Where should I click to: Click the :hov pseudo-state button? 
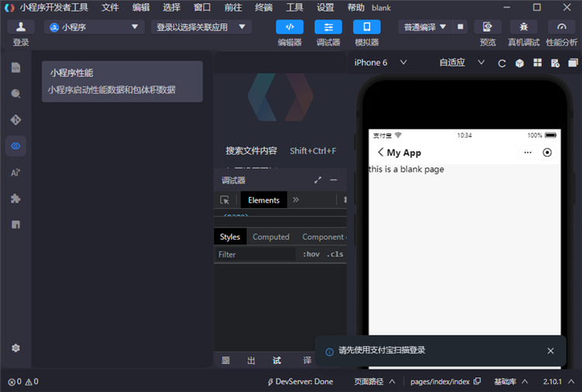(x=310, y=255)
